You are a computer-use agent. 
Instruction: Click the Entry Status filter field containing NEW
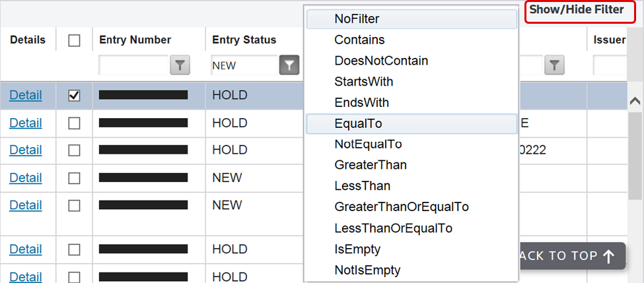(x=243, y=65)
